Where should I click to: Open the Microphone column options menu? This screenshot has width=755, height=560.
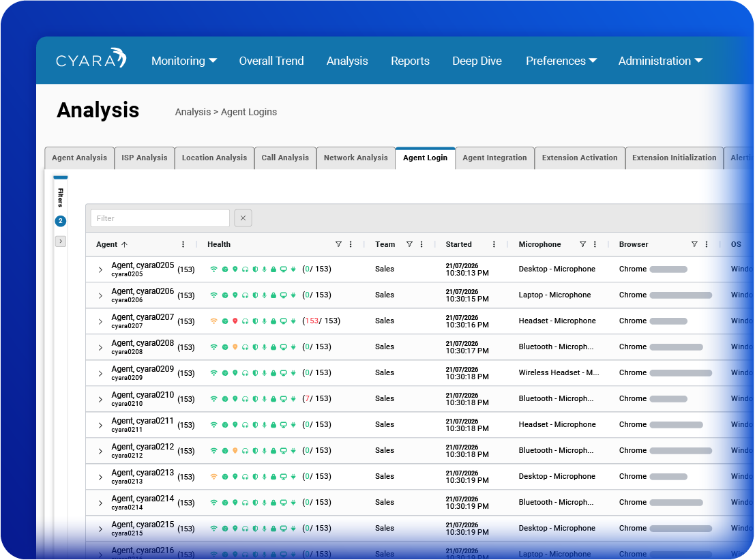point(595,245)
